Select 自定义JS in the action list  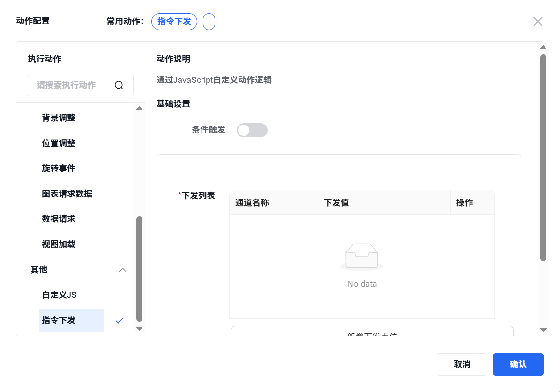click(60, 295)
